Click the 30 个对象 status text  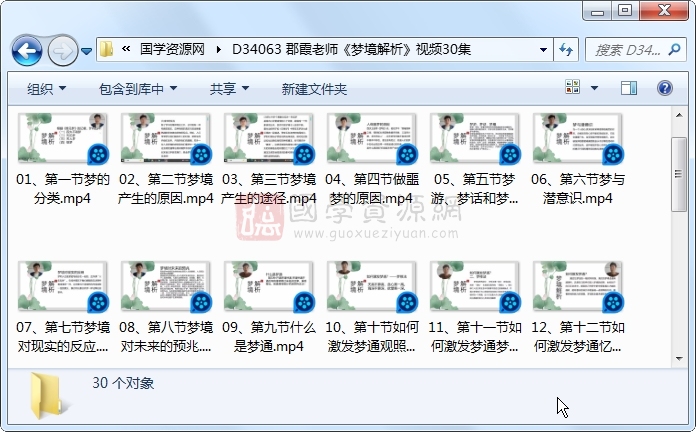(123, 383)
